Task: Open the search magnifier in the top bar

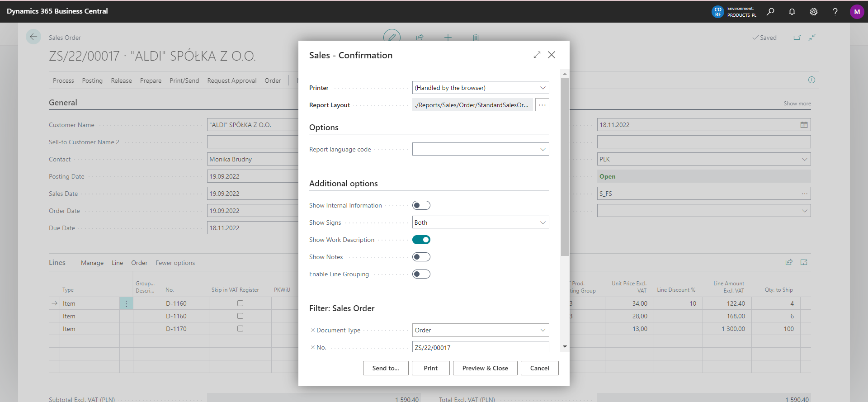Action: [x=770, y=12]
